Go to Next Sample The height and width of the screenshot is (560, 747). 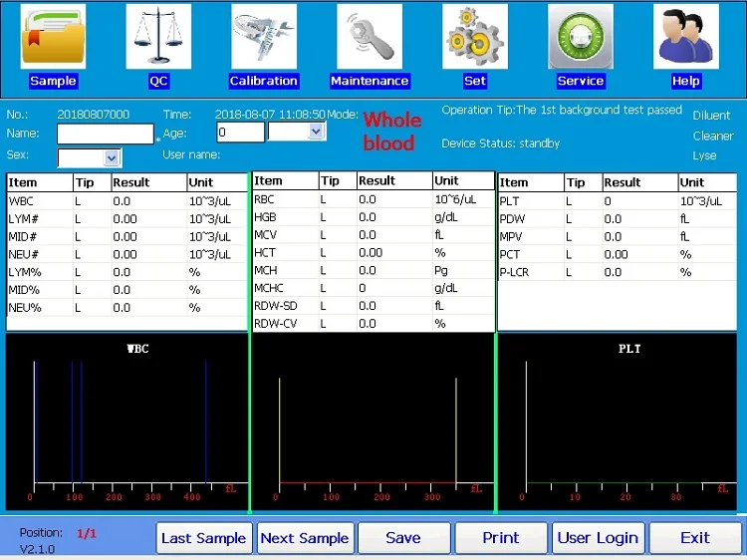tap(306, 538)
